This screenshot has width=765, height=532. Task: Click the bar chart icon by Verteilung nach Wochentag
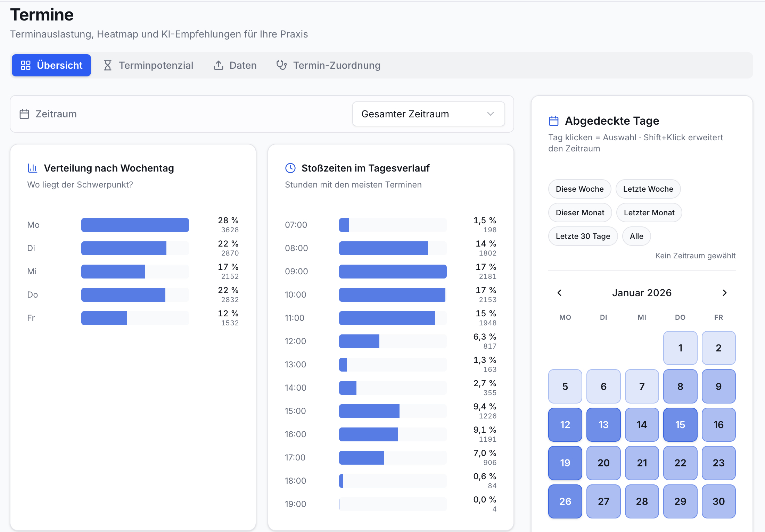[x=32, y=168]
